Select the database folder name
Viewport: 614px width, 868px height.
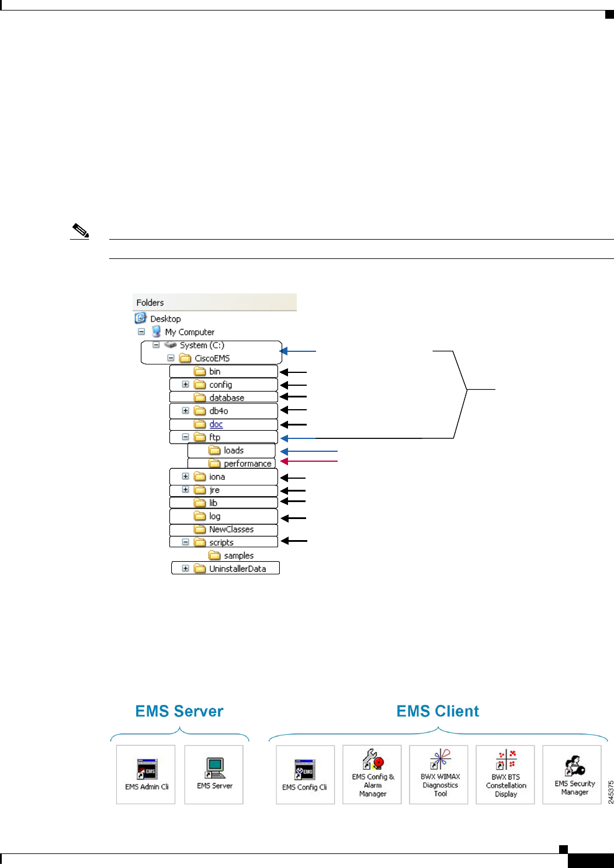pyautogui.click(x=227, y=398)
